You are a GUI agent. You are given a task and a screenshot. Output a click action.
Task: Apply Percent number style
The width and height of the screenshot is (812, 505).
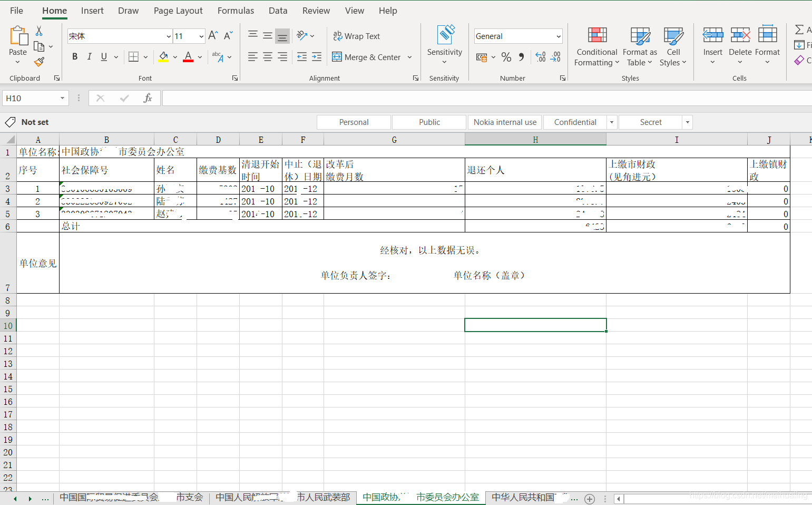pyautogui.click(x=506, y=57)
